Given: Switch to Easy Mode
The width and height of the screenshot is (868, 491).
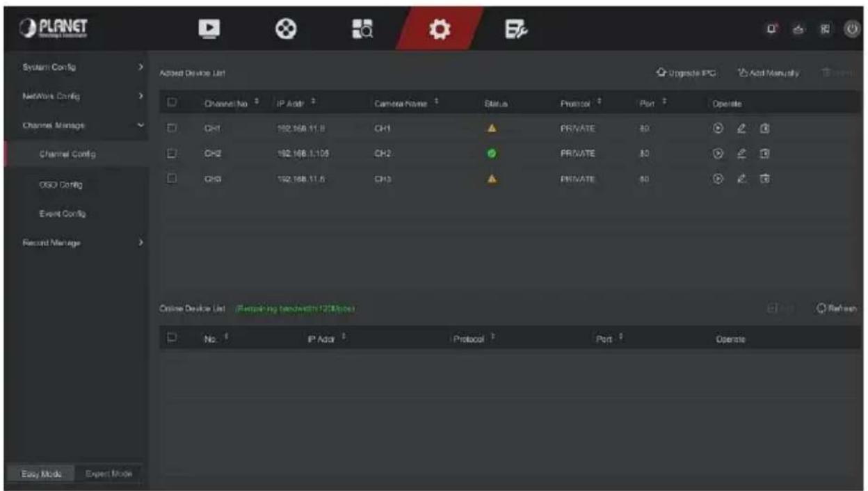Looking at the screenshot, I should click(42, 474).
